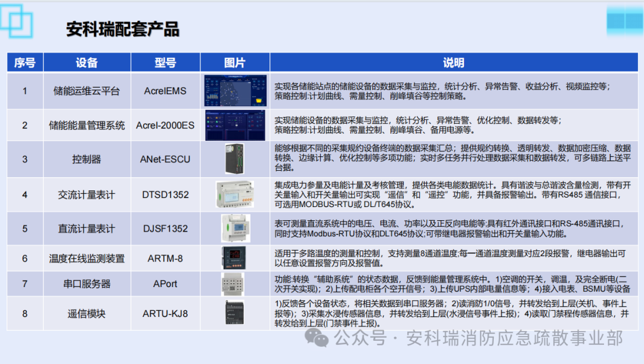The height and width of the screenshot is (364, 644).
Task: Click the DTSD1352 meter product image
Action: (234, 193)
